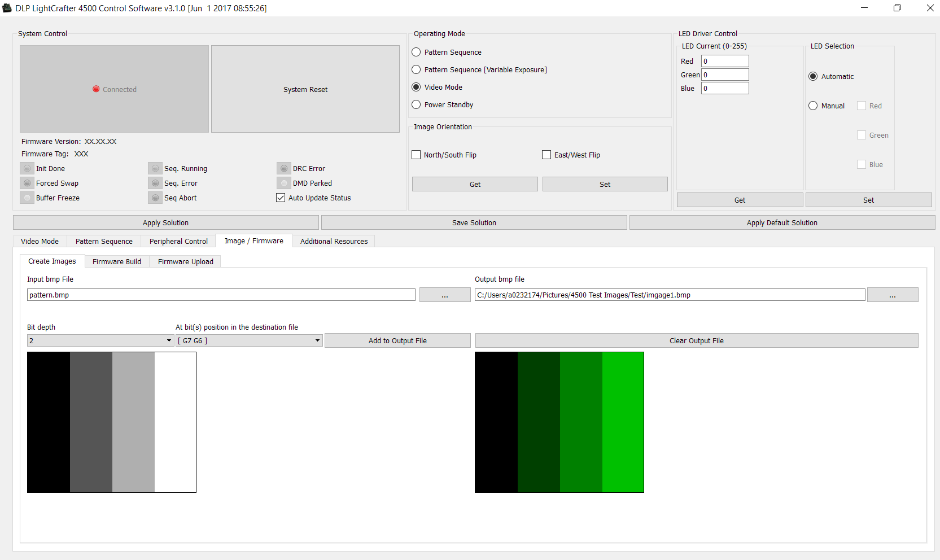940x560 pixels.
Task: Click the Input bmp File path field
Action: tap(221, 295)
